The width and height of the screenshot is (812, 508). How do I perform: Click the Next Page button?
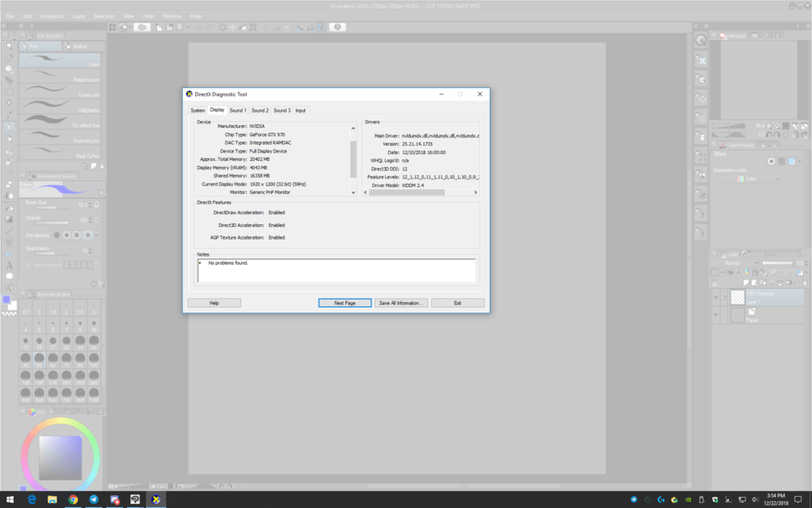(345, 303)
